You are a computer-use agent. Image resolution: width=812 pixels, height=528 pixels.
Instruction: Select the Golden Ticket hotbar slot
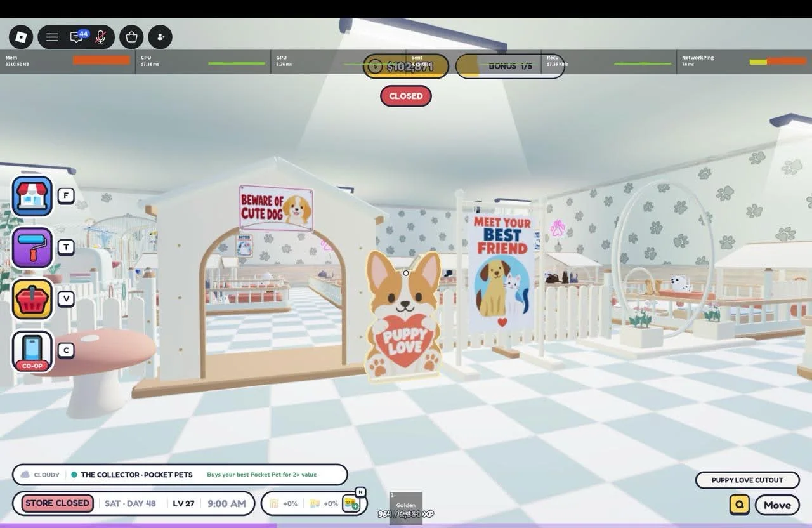[x=406, y=508]
